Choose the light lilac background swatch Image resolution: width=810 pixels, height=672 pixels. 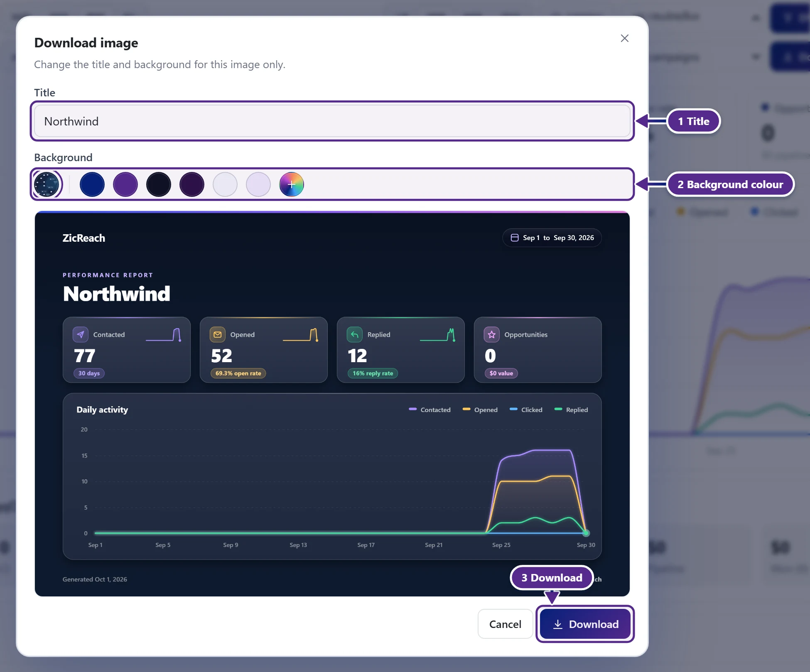click(258, 184)
